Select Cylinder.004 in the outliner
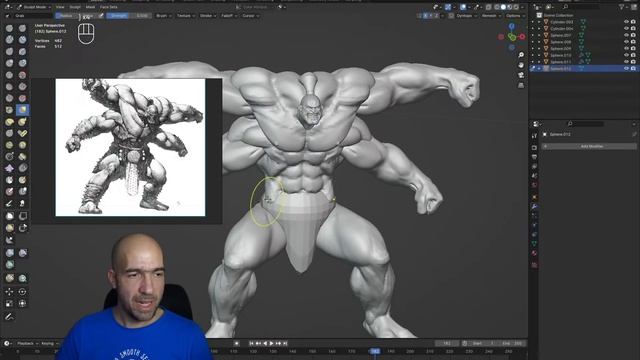 click(x=562, y=29)
